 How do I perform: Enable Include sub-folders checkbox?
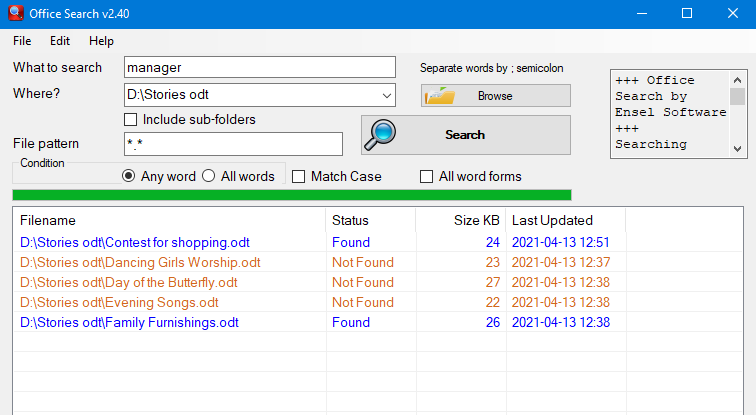(x=131, y=120)
